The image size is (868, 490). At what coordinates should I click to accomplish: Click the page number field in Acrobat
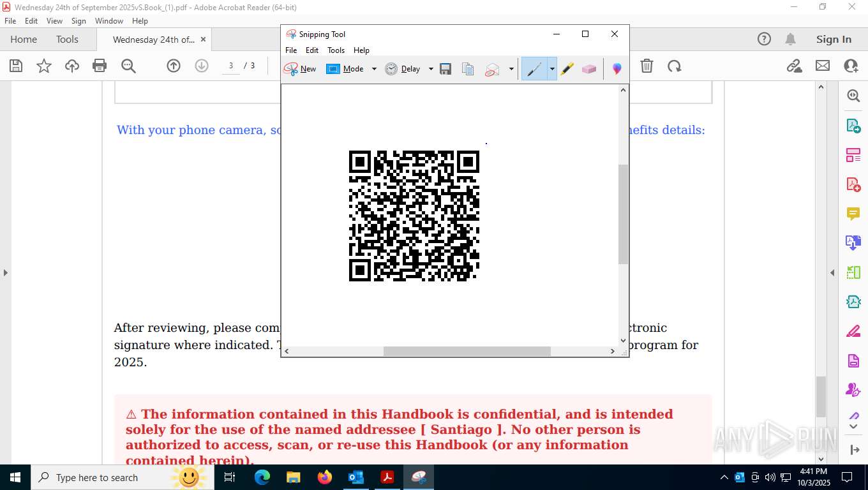[x=231, y=66]
